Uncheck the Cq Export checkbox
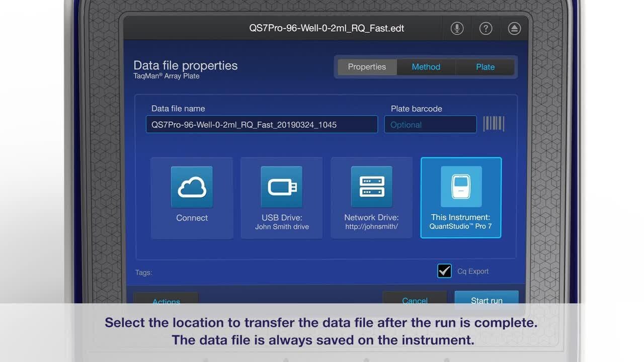Image resolution: width=644 pixels, height=362 pixels. pyautogui.click(x=444, y=271)
